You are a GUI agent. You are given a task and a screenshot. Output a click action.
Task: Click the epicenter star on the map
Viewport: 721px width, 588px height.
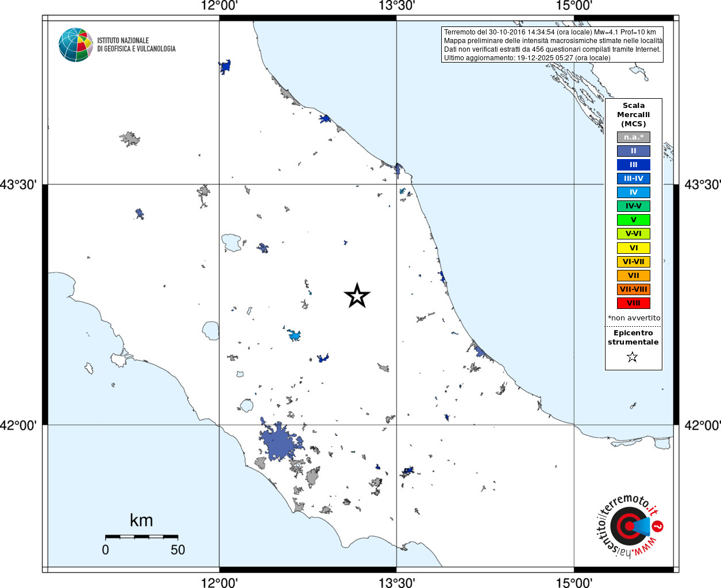(x=357, y=296)
